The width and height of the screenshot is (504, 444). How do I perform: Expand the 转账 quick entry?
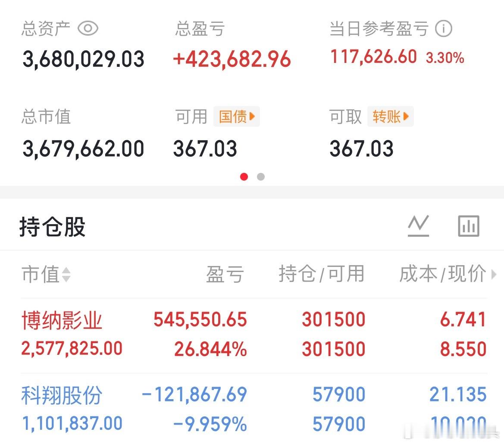391,116
